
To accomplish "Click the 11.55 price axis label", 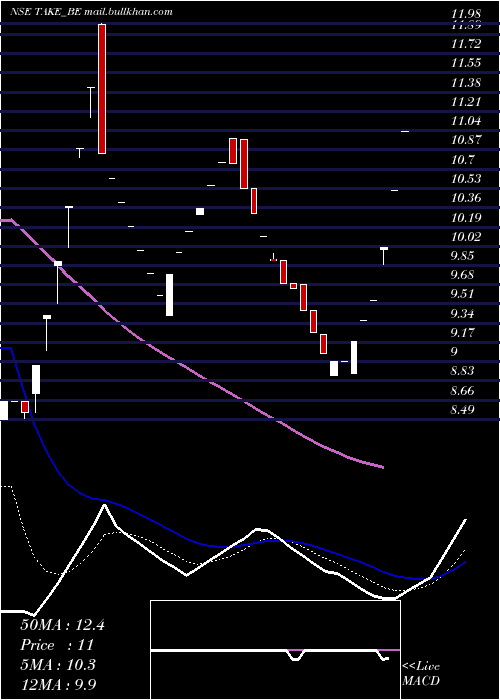I will [467, 62].
